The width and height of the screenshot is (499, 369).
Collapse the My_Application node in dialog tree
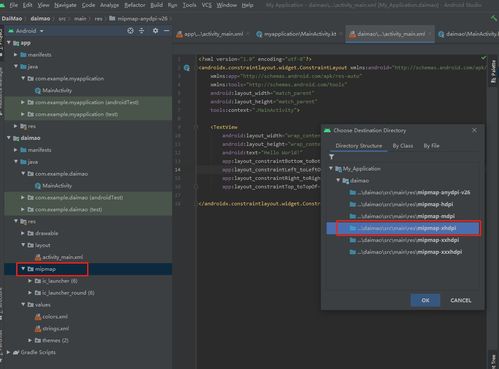pyautogui.click(x=331, y=168)
